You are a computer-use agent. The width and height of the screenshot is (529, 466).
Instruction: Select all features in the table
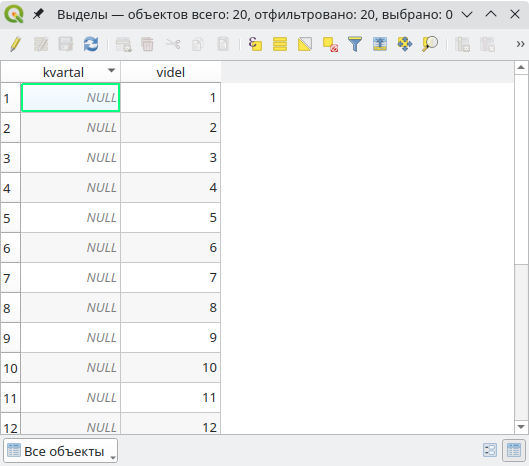click(x=280, y=44)
